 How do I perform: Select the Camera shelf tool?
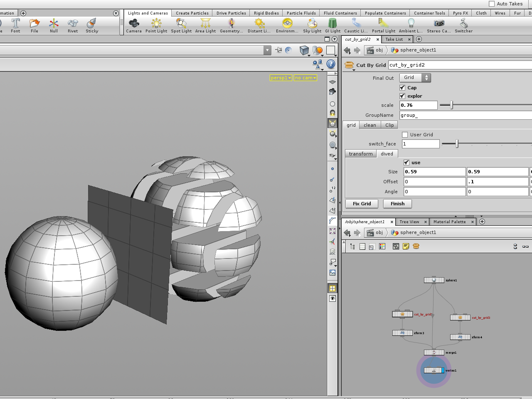(x=134, y=24)
